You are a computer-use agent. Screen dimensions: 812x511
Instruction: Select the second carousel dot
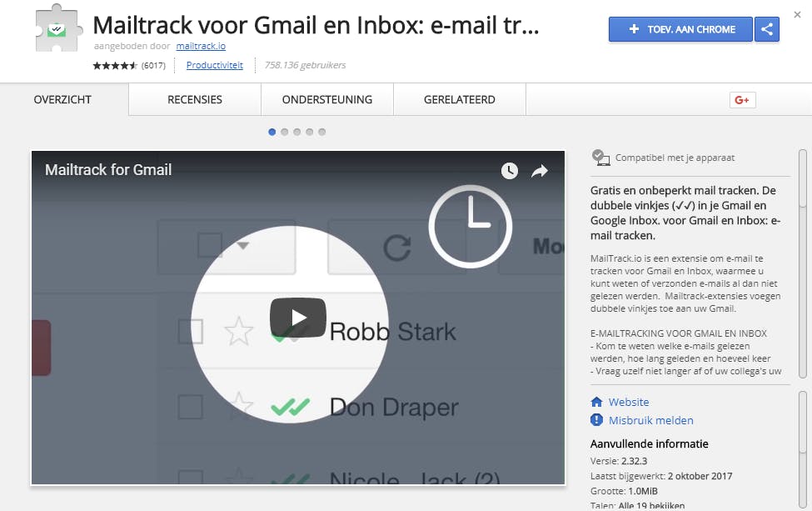284,133
